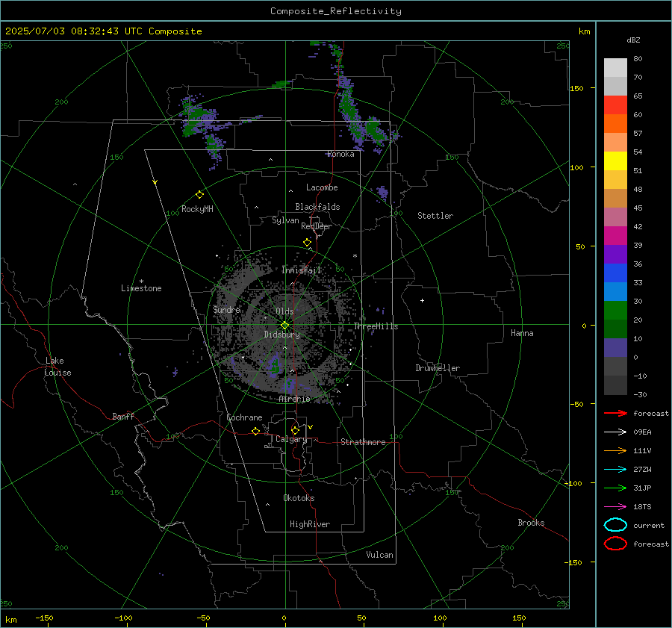Select the orange 111V arrow legend icon
Image resolution: width=672 pixels, height=628 pixels.
point(615,450)
